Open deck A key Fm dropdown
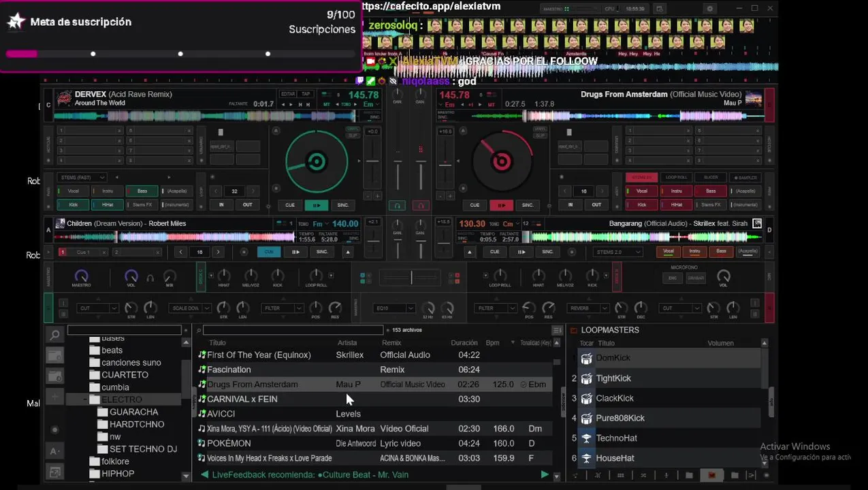This screenshot has height=490, width=868. coord(320,223)
